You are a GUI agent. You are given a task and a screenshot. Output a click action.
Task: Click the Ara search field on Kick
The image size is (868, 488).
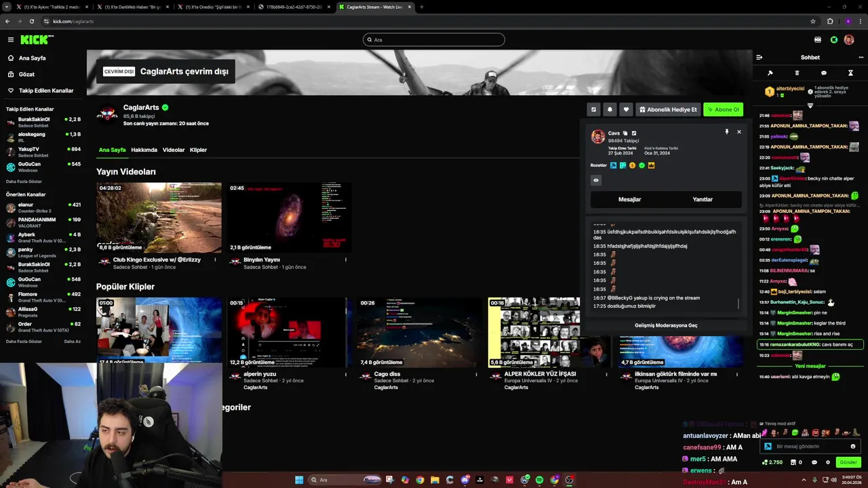pyautogui.click(x=434, y=40)
